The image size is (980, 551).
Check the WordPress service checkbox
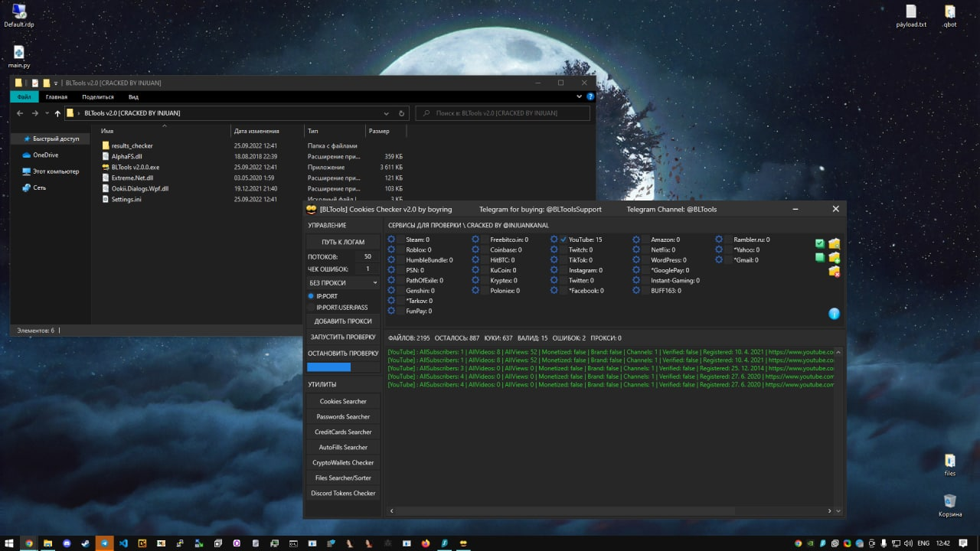pyautogui.click(x=645, y=260)
